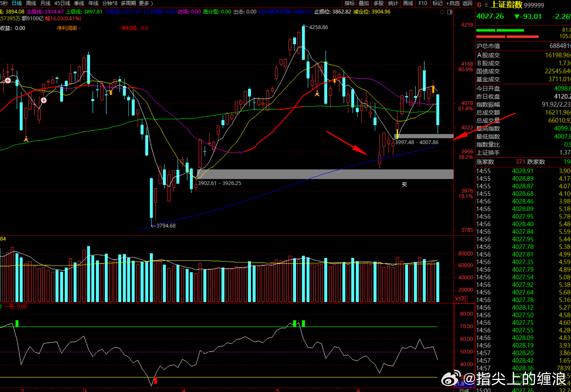Click the orange figure signal icon near the chart's left bottom
The image size is (571, 392).
[26, 139]
